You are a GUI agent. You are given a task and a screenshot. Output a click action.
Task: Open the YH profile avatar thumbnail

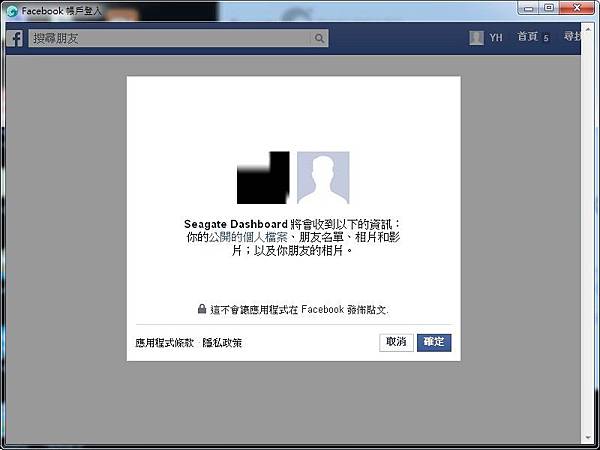pyautogui.click(x=476, y=38)
